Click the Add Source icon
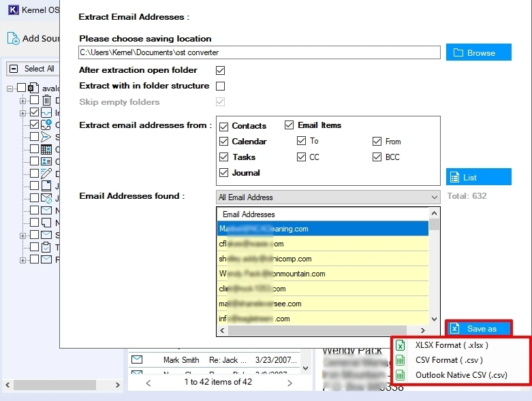Screen dimensions: 532x401 coord(13,38)
